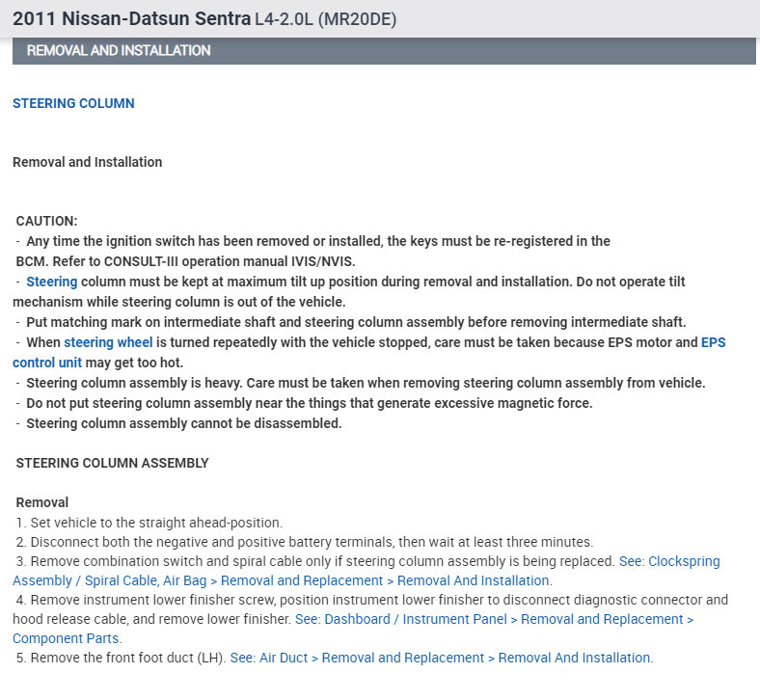Click the blue 'Steering' link in caution

(51, 282)
